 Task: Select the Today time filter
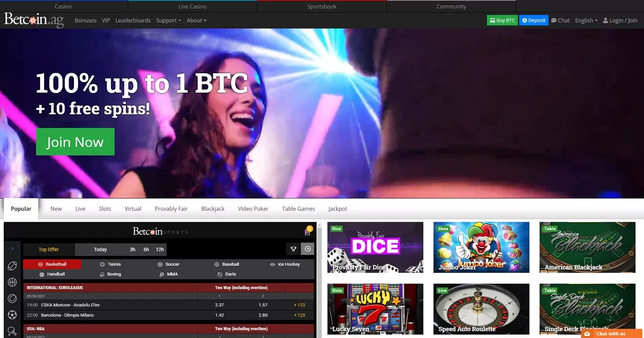tap(101, 249)
